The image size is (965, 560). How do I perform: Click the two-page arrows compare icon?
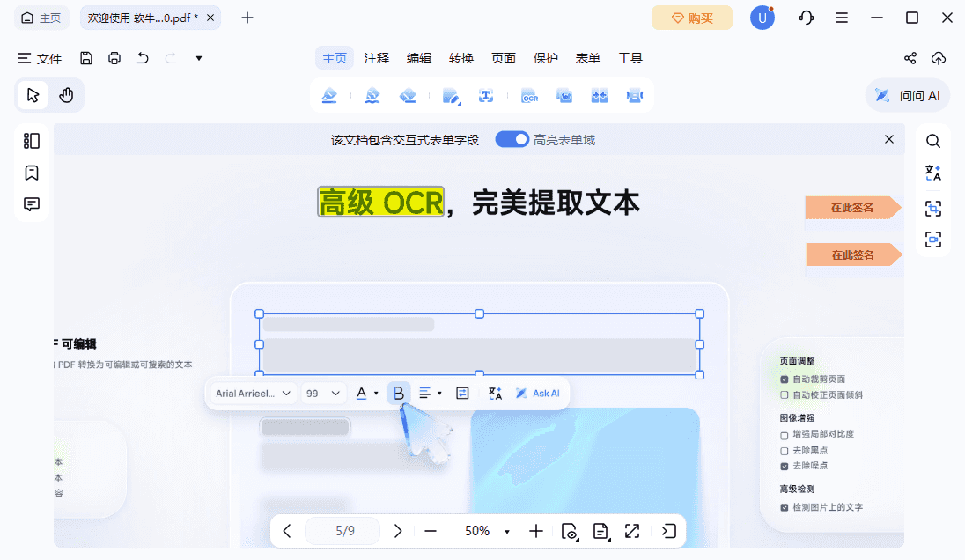[600, 96]
